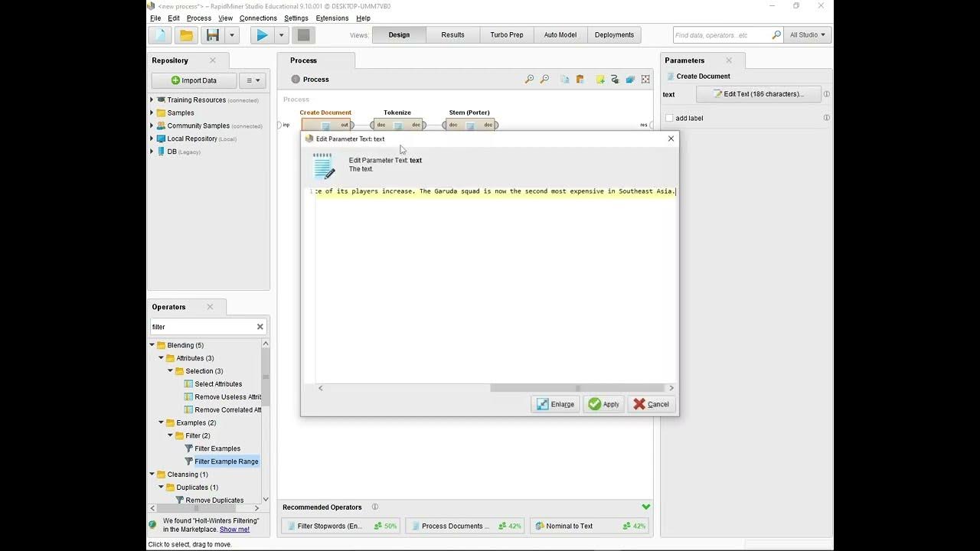Viewport: 980px width, 551px height.
Task: Open the repository menu dropdown button
Action: tap(253, 80)
